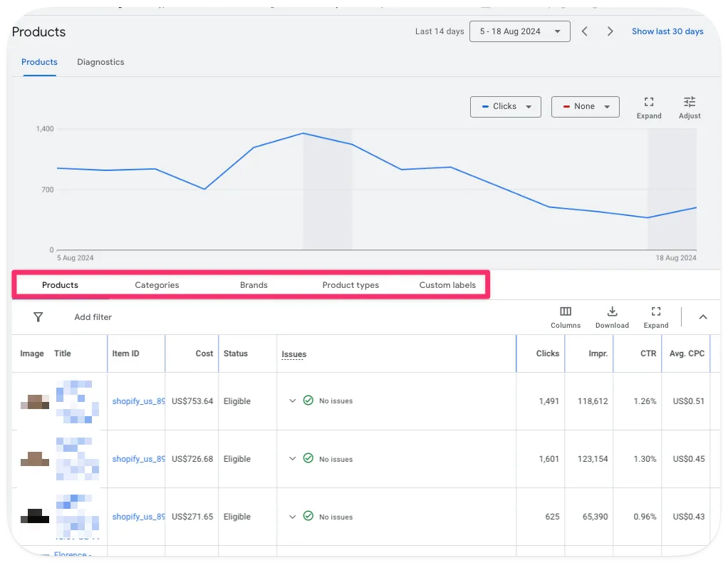Image resolution: width=728 pixels, height=563 pixels.
Task: Click the No issues checkmark for US$726.68 row
Action: [x=308, y=458]
